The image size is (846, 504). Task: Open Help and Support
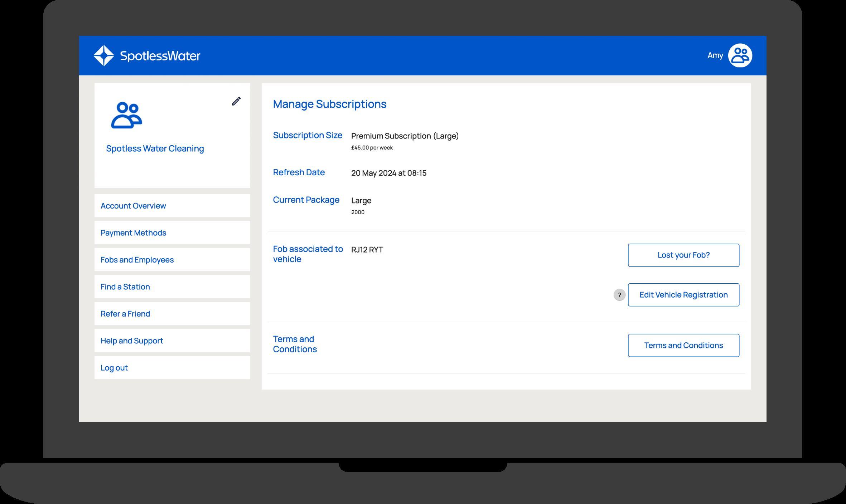[172, 341]
